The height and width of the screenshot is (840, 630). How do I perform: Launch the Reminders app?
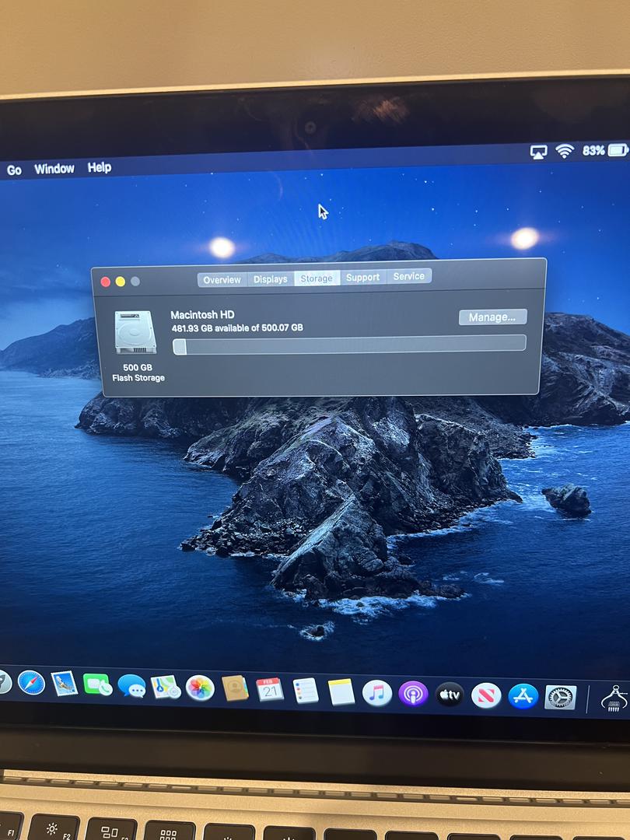coord(306,691)
